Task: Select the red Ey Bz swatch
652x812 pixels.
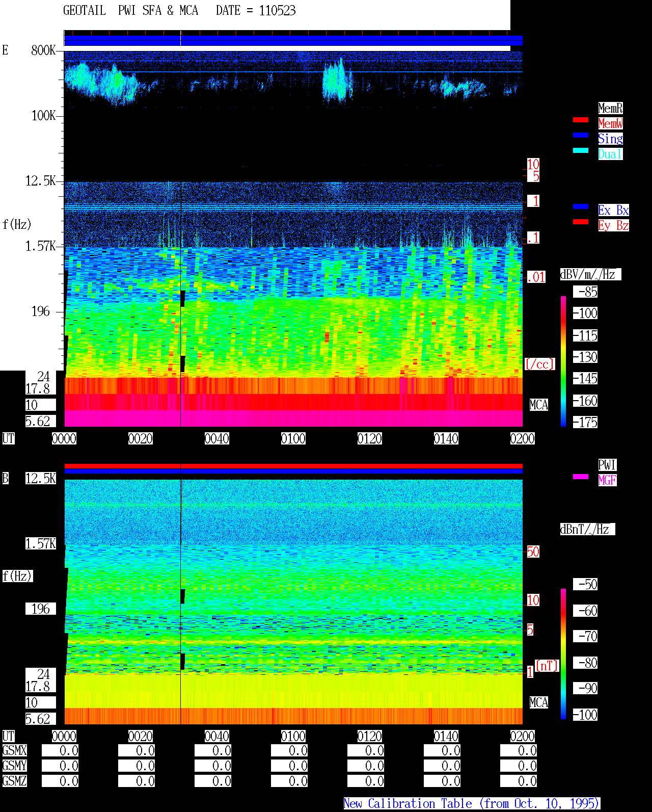Action: 581,222
